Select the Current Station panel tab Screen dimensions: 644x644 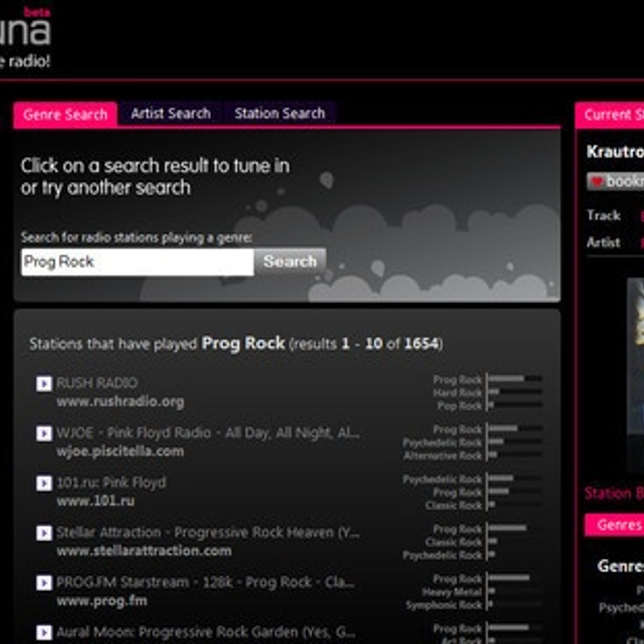pos(610,115)
